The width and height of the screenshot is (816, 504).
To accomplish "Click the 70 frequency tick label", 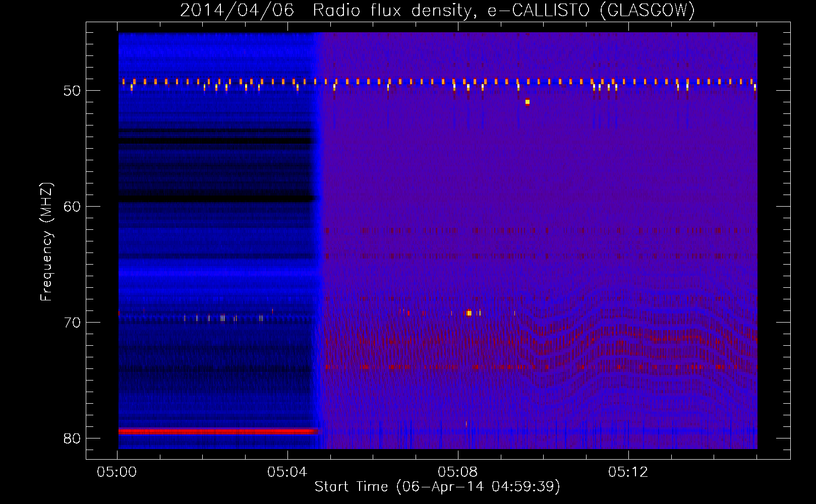I will click(72, 323).
